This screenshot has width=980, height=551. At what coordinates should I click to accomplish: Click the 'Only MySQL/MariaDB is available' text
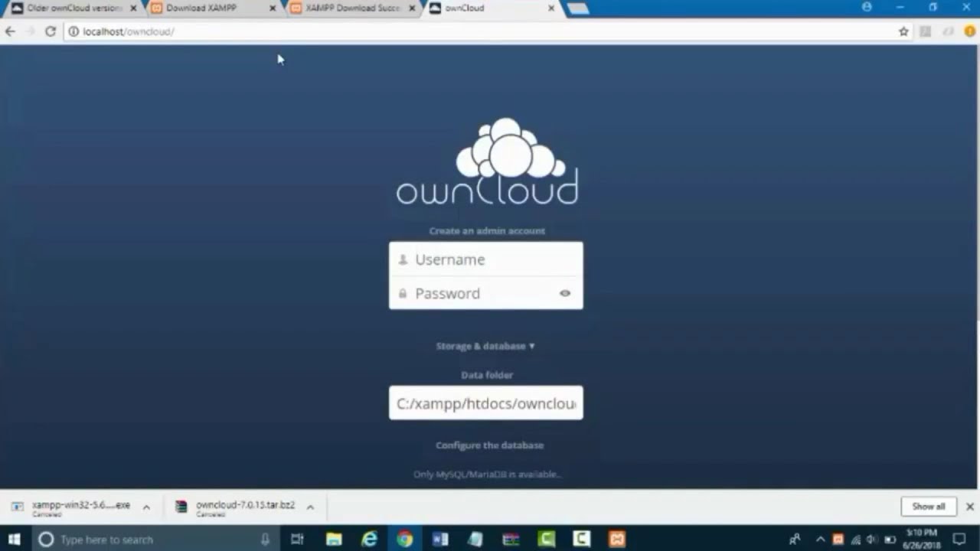[x=487, y=474]
